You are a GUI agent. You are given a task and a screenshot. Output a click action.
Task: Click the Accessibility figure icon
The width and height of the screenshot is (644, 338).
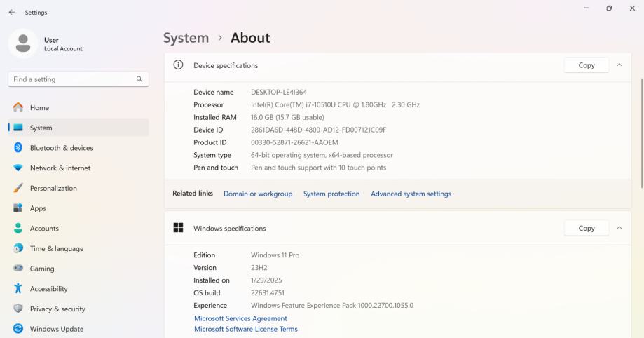[18, 289]
